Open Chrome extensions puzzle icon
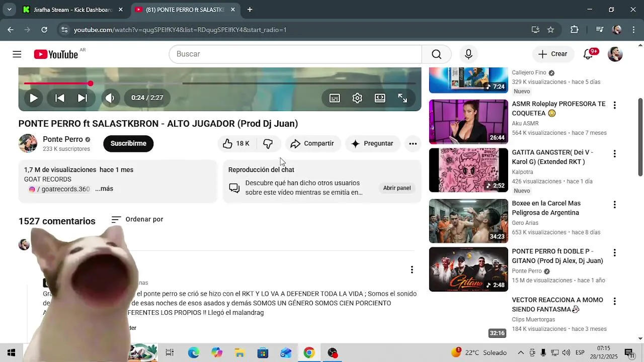Screen dimensions: 644x362 pos(575,30)
